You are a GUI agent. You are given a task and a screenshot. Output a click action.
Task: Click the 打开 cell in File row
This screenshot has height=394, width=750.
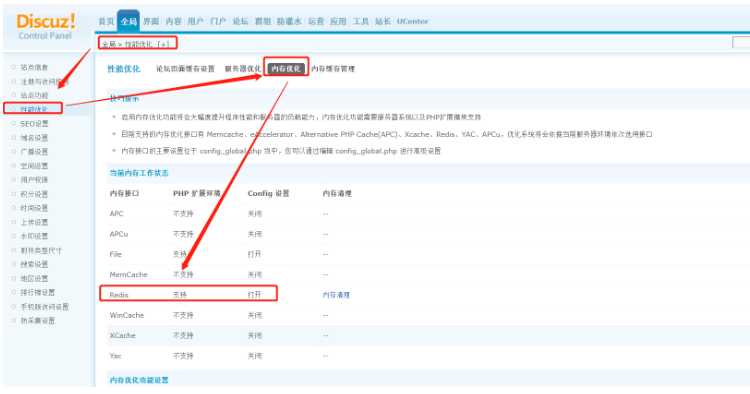coord(254,254)
